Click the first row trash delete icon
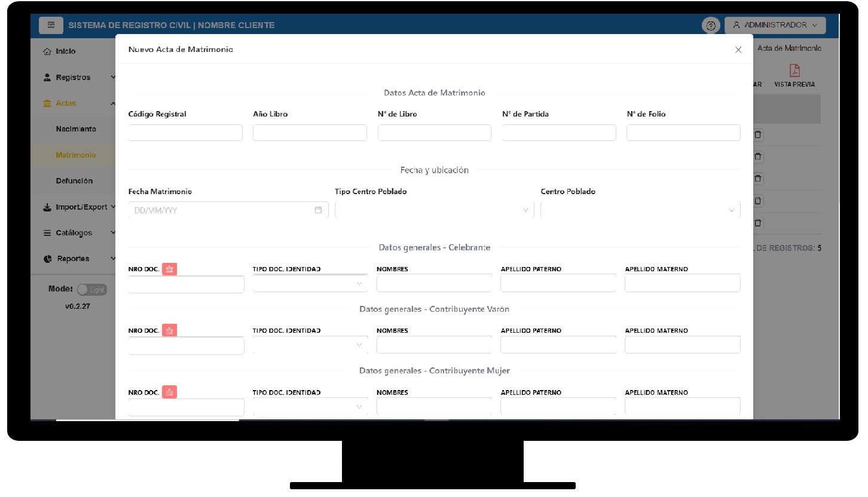 point(758,135)
